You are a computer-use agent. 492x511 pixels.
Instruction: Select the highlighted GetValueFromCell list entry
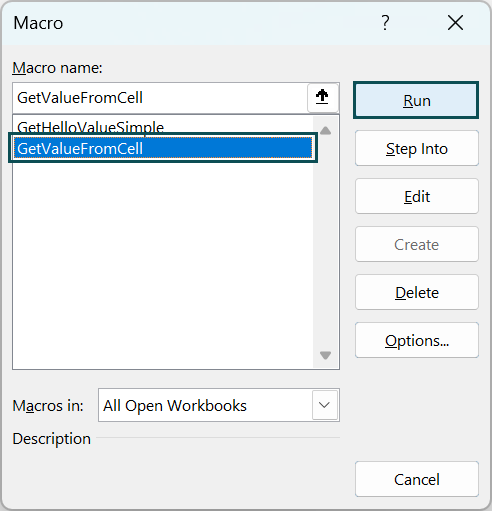coord(163,148)
